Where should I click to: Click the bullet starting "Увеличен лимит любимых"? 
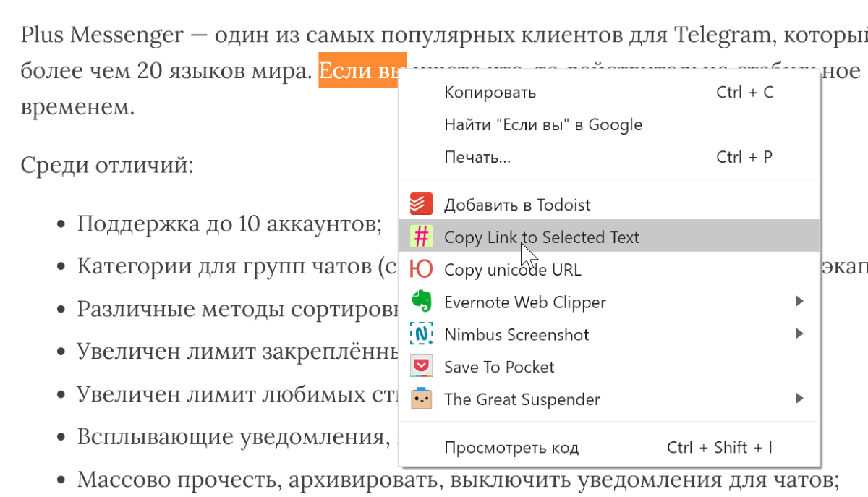[x=237, y=394]
